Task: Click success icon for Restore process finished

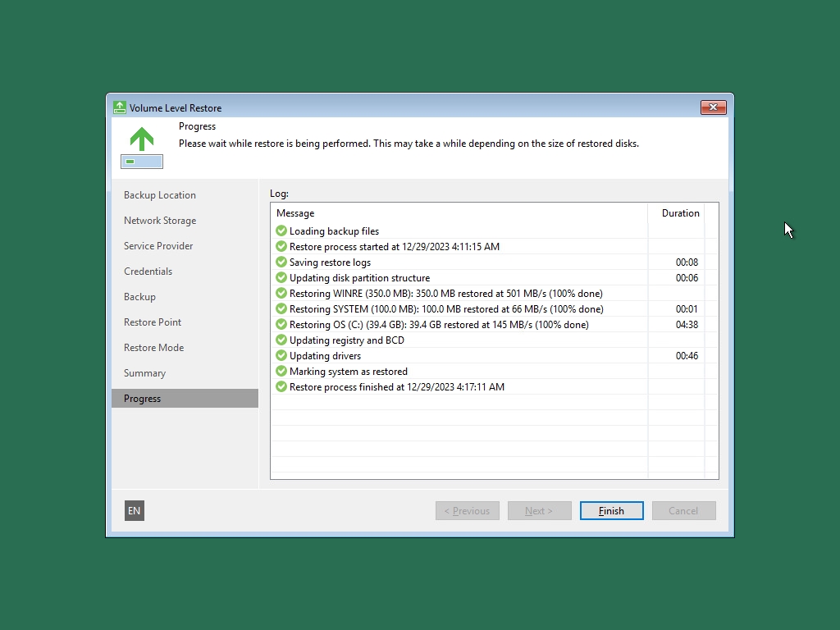Action: coord(281,387)
